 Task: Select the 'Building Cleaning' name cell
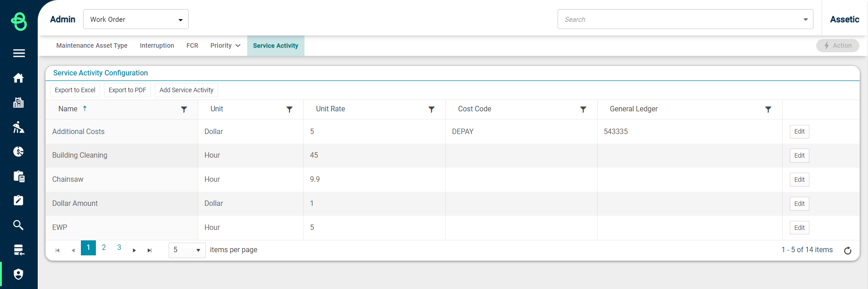point(122,155)
